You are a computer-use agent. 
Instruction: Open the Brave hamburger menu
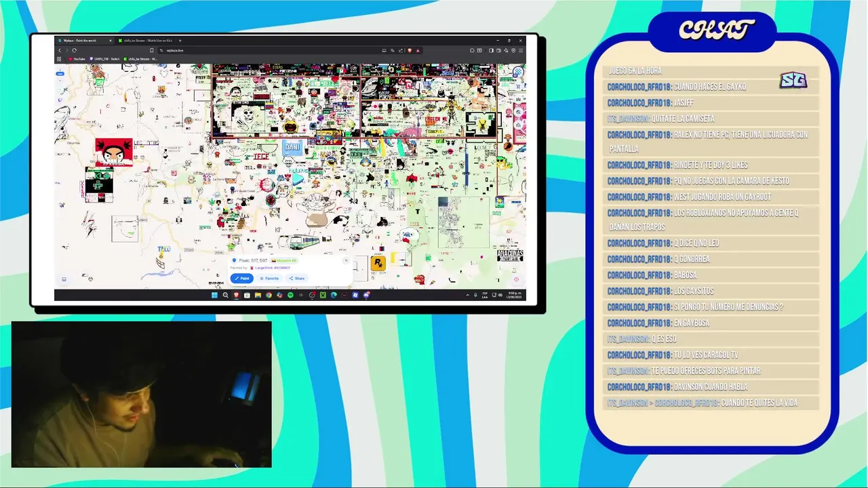tap(520, 50)
